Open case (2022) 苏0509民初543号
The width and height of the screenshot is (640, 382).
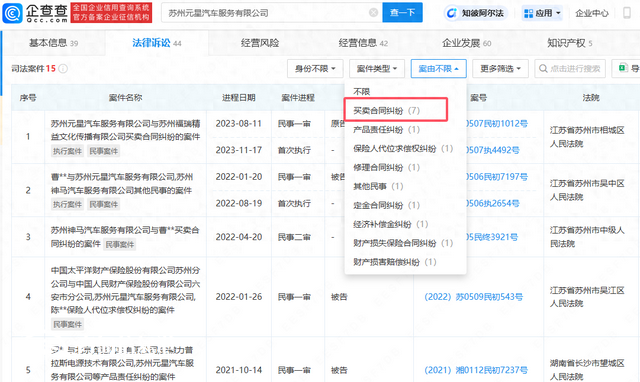473,297
